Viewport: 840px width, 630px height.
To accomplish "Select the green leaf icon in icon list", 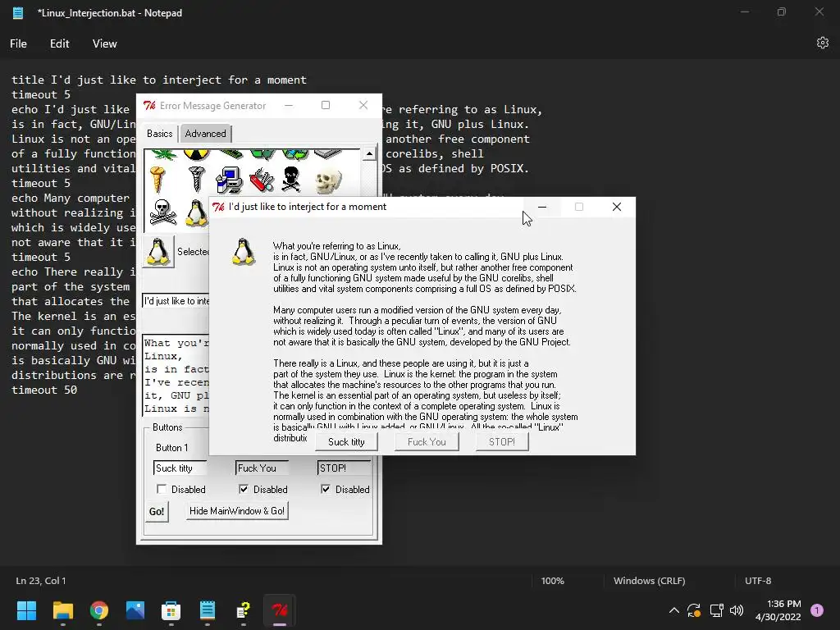I will pyautogui.click(x=163, y=155).
